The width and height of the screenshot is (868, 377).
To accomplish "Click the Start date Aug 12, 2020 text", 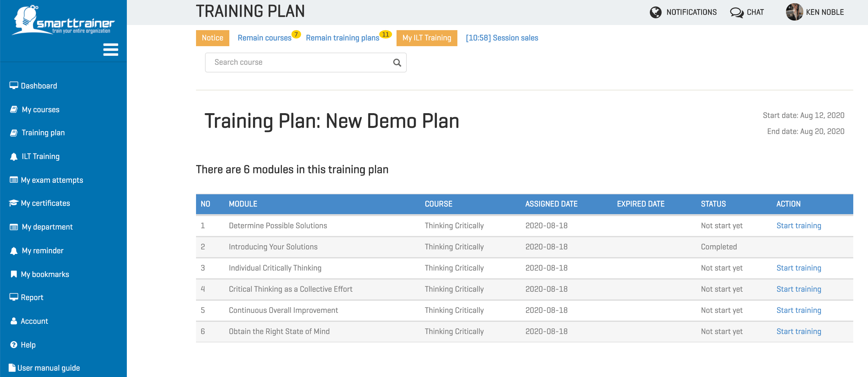I will 803,115.
